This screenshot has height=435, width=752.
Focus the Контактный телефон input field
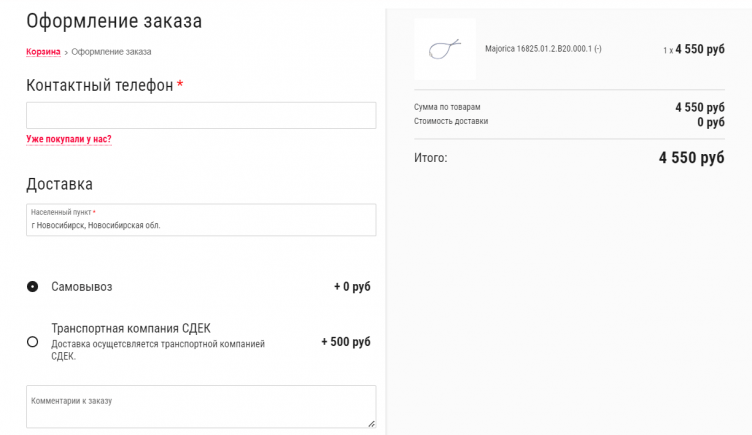[x=201, y=115]
